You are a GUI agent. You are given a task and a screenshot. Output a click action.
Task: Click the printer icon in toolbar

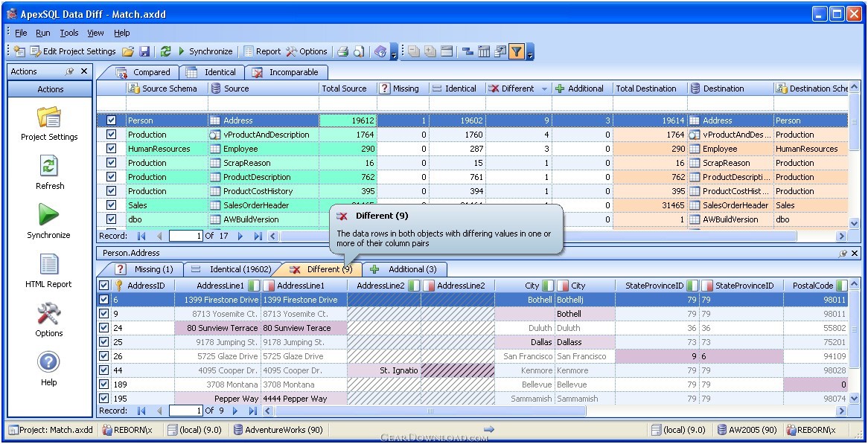click(x=343, y=51)
